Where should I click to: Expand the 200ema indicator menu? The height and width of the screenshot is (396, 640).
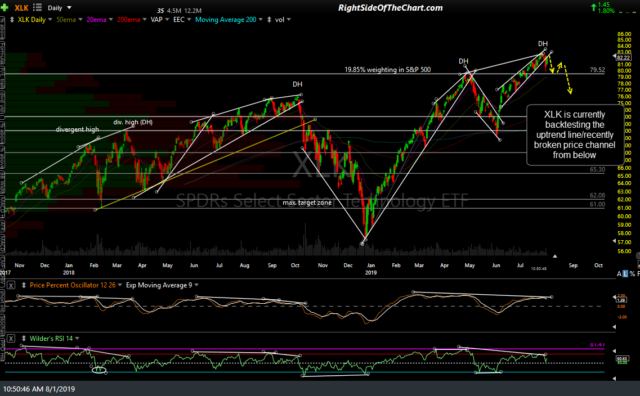pos(144,20)
